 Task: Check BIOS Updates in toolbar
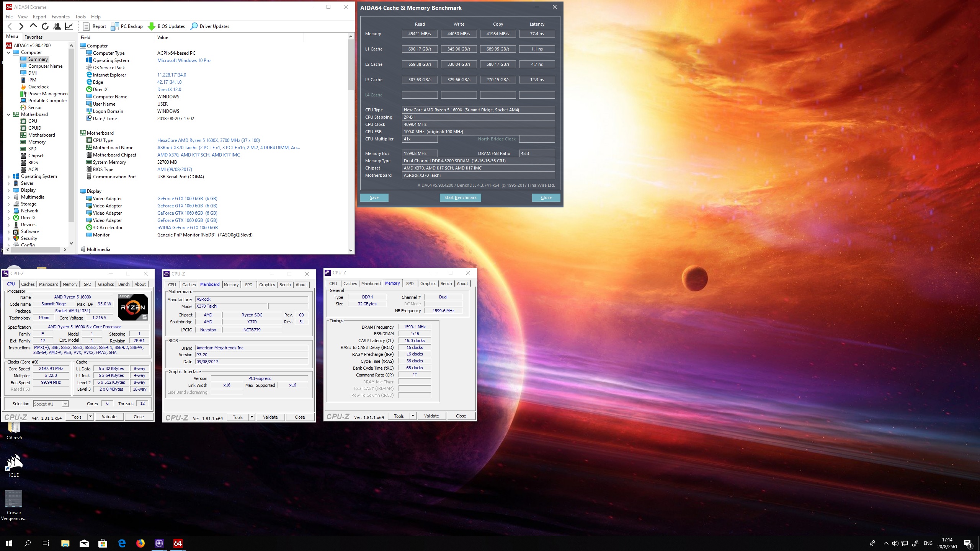[x=166, y=26]
